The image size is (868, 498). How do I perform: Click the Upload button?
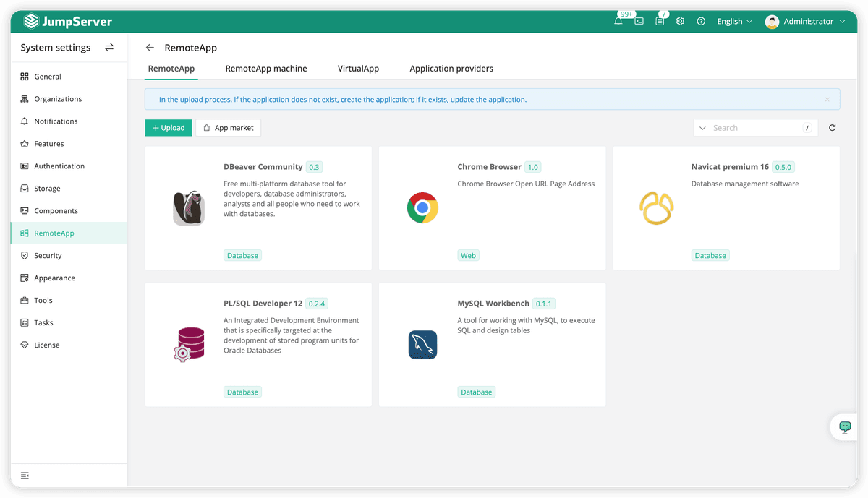(168, 127)
